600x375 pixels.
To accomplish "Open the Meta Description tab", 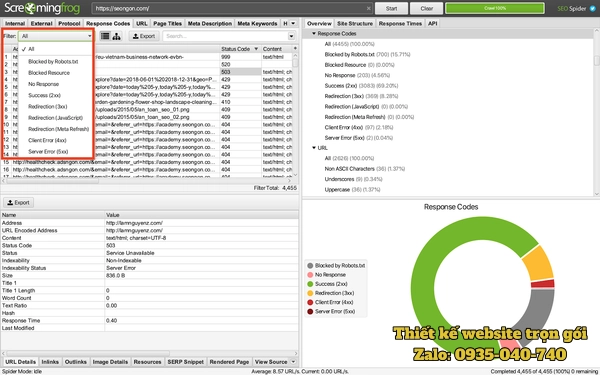I will tap(210, 23).
